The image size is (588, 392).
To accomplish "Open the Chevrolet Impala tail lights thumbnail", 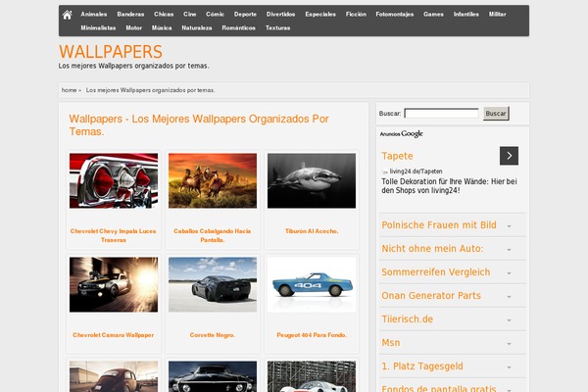I will pos(114,180).
